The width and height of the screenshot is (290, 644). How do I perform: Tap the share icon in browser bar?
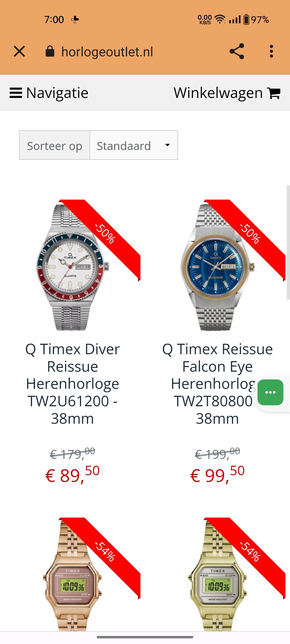click(x=237, y=51)
